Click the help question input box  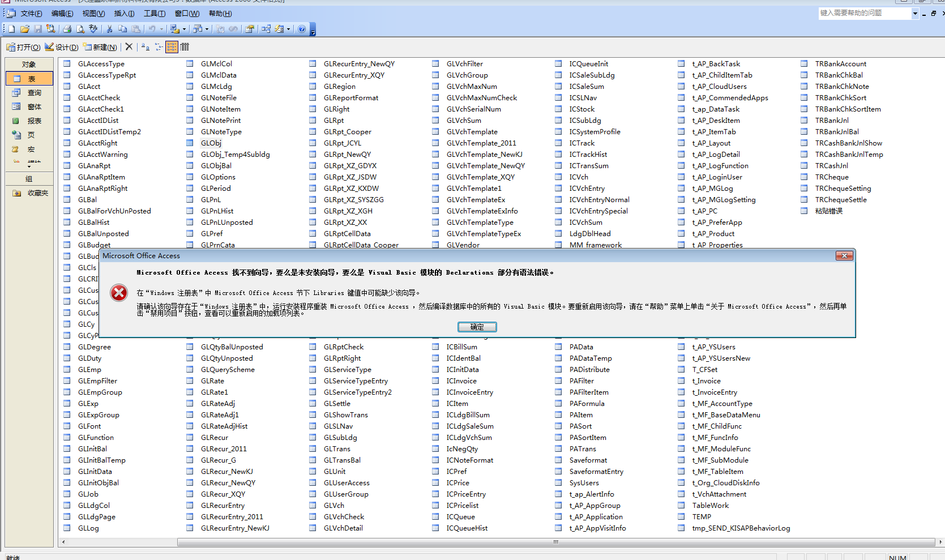865,13
